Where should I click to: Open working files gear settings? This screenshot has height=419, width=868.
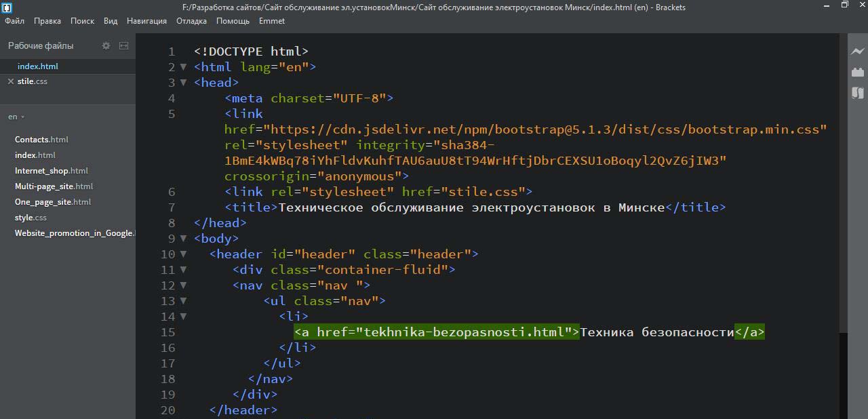coord(106,45)
